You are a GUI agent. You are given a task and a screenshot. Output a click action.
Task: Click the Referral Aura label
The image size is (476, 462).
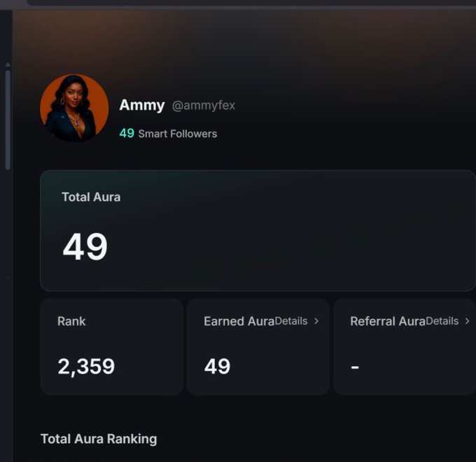pyautogui.click(x=388, y=321)
